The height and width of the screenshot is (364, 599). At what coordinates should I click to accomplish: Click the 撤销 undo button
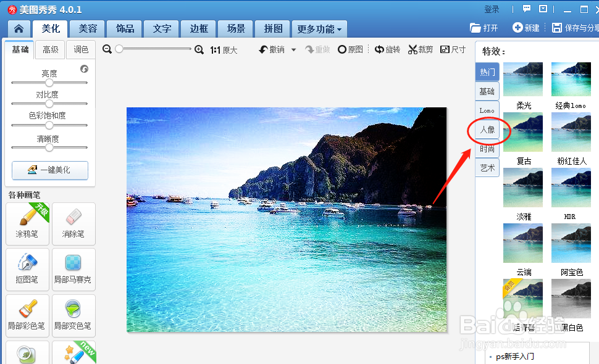coord(272,49)
